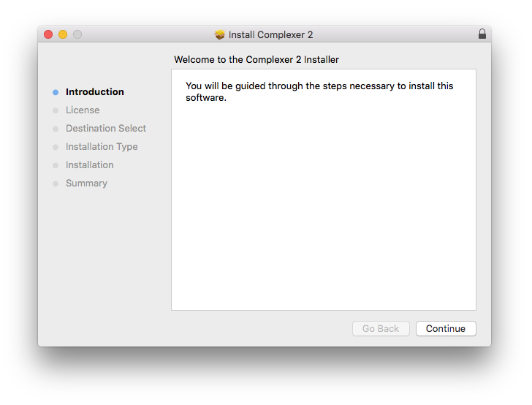532x405 pixels.
Task: Click the 'Install Complexer 2' window title
Action: (x=270, y=35)
